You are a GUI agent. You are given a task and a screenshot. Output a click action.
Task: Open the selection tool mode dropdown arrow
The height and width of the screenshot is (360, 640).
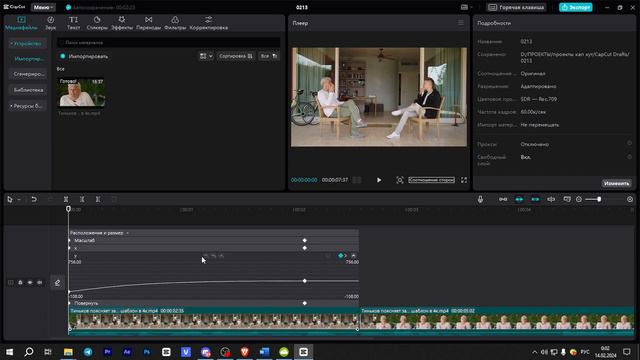point(19,200)
